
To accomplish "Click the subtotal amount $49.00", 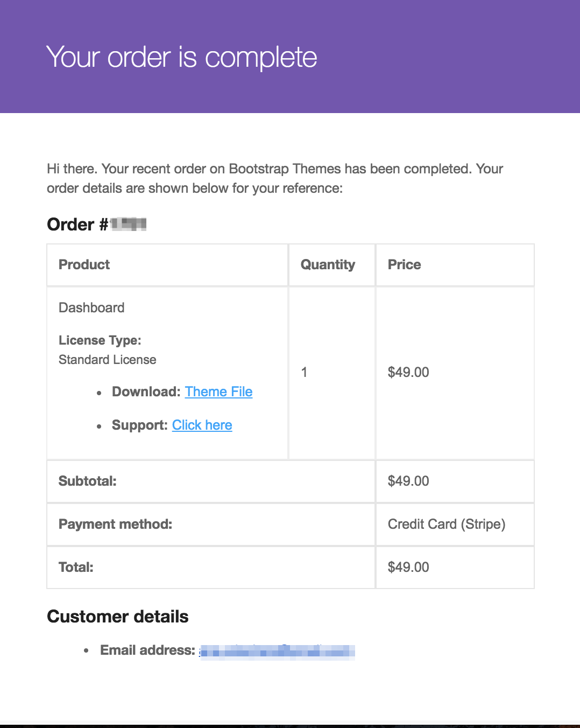I will (408, 481).
